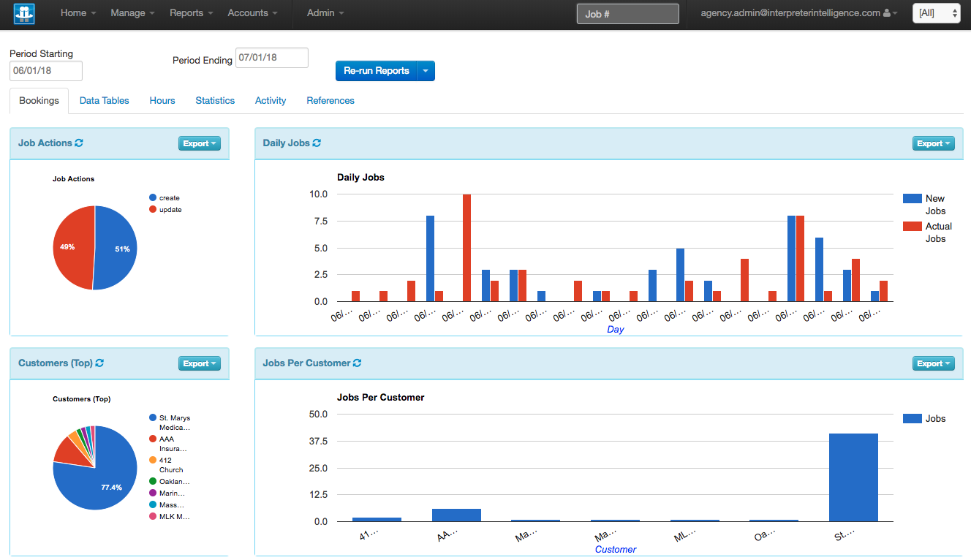Screen dimensions: 971x560
Task: Switch to the Hours tab
Action: pyautogui.click(x=162, y=101)
